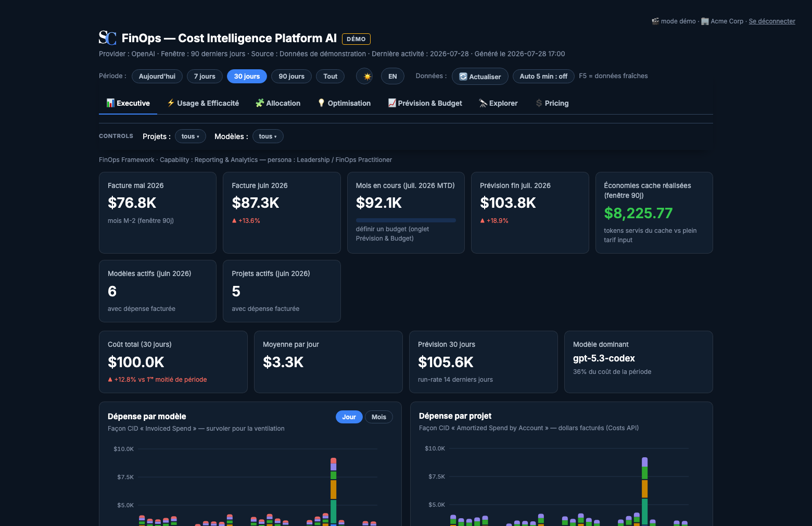Switch the language to EN
812x526 pixels.
[x=392, y=76]
